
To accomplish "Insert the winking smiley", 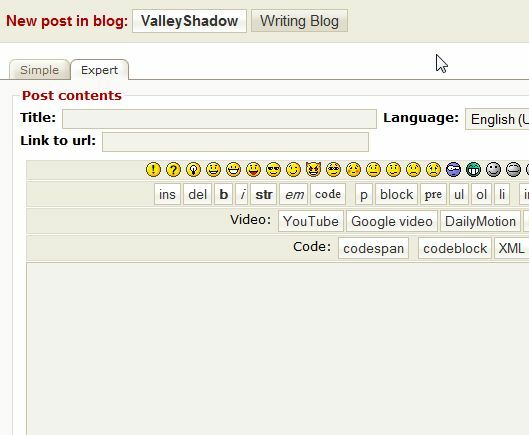I will click(294, 169).
